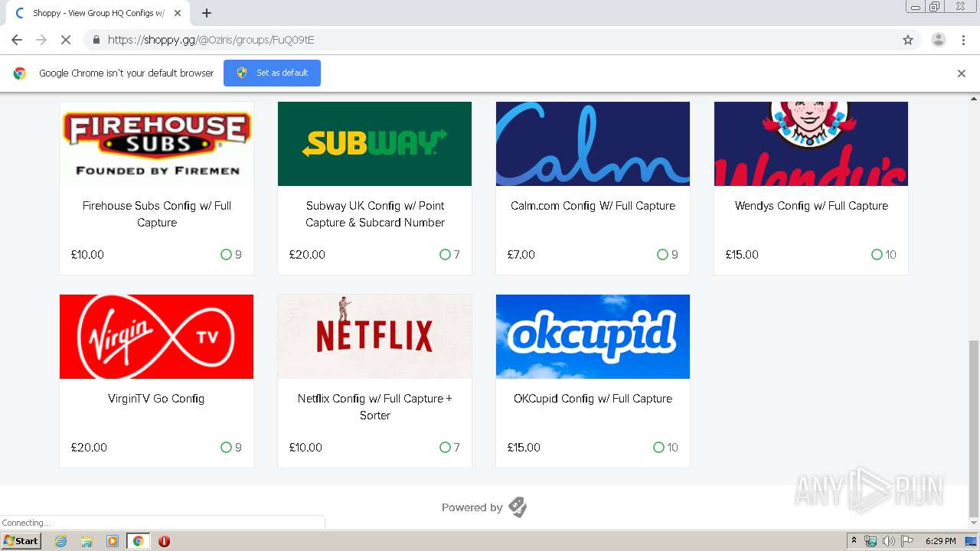Viewport: 980px width, 551px height.
Task: Open the Virgin TV product image
Action: click(156, 337)
